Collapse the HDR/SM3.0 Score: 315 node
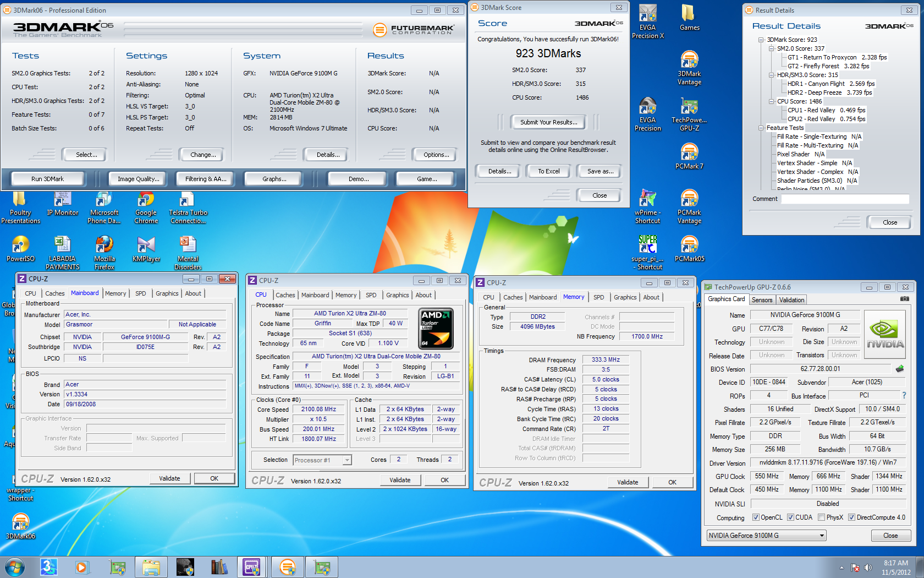The height and width of the screenshot is (578, 924). tap(772, 75)
